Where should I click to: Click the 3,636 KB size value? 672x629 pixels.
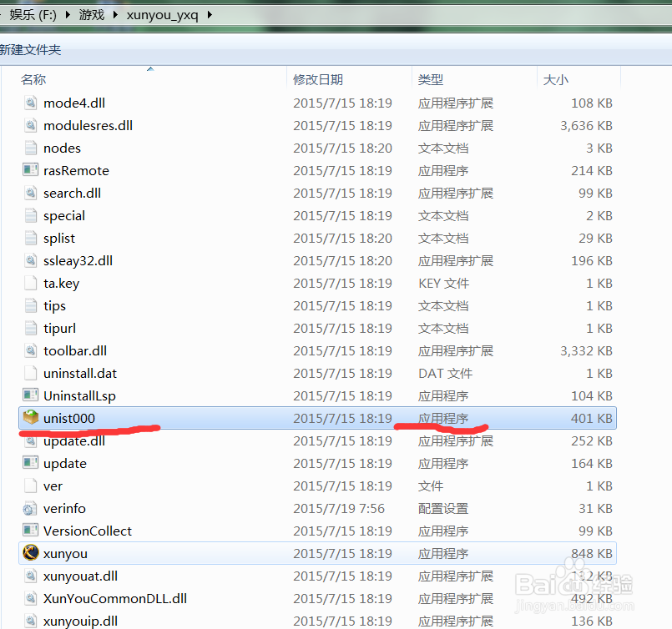586,126
